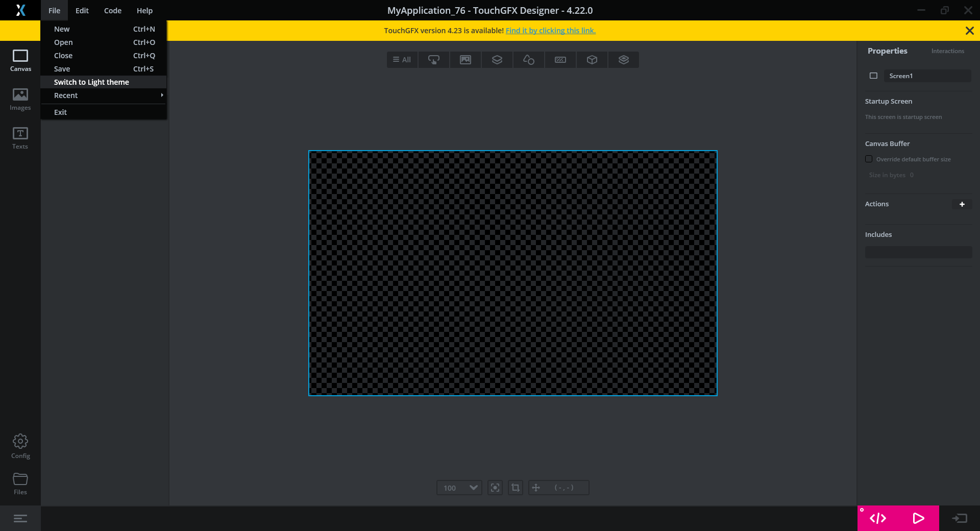This screenshot has width=980, height=531.
Task: Open the Progress Indicators widget category
Action: [x=560, y=60]
